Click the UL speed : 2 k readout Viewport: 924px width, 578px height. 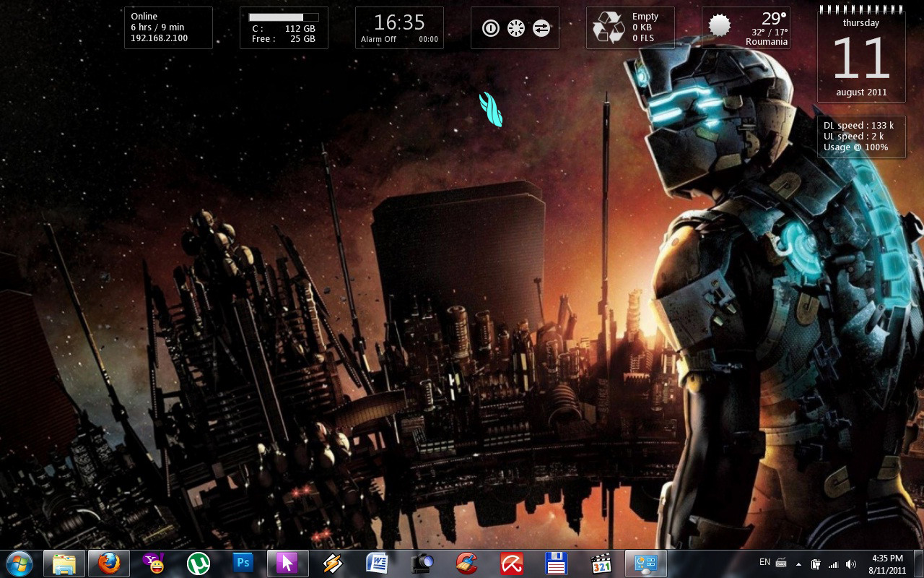coord(853,137)
